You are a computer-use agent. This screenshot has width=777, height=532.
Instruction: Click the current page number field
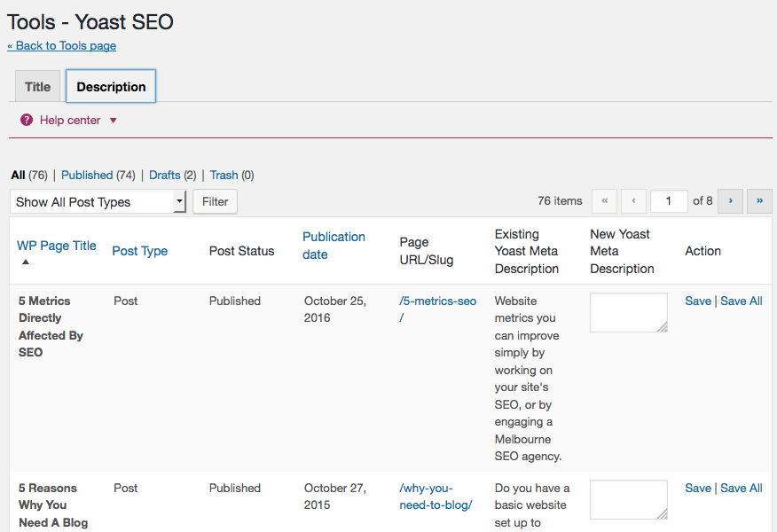pyautogui.click(x=669, y=201)
